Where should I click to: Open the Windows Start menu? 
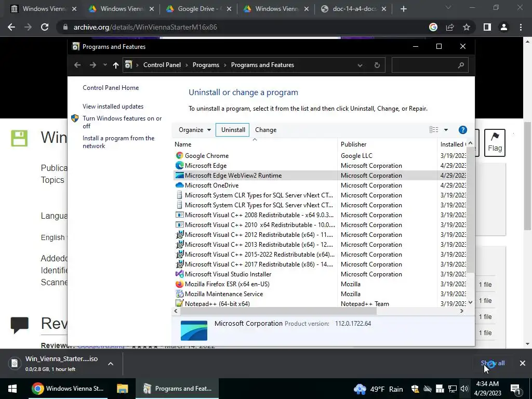tap(12, 389)
